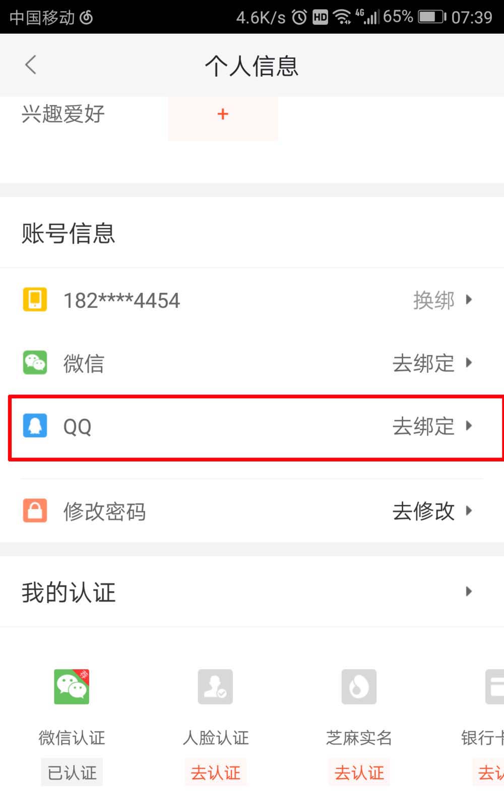Tap 去认证 under 人脸认证
The width and height of the screenshot is (504, 812).
tap(215, 773)
